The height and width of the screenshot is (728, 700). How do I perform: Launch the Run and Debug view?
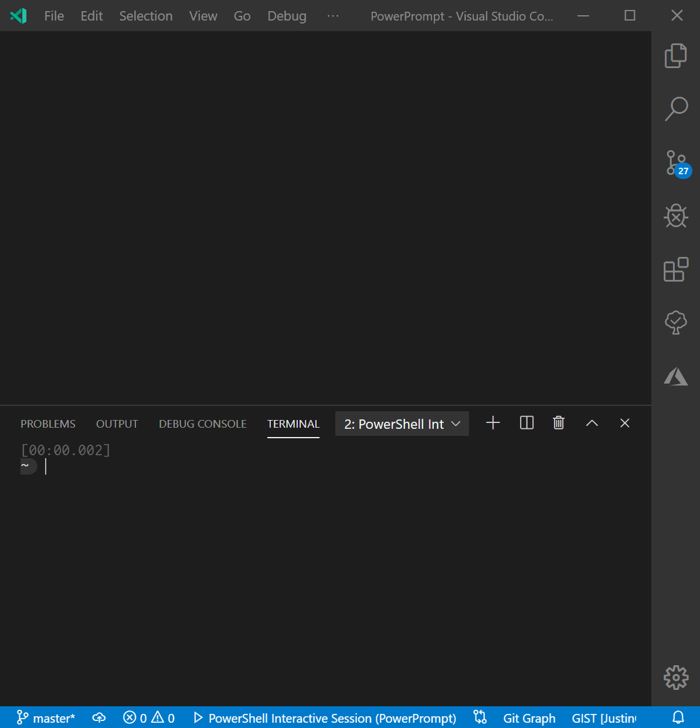pos(676,216)
